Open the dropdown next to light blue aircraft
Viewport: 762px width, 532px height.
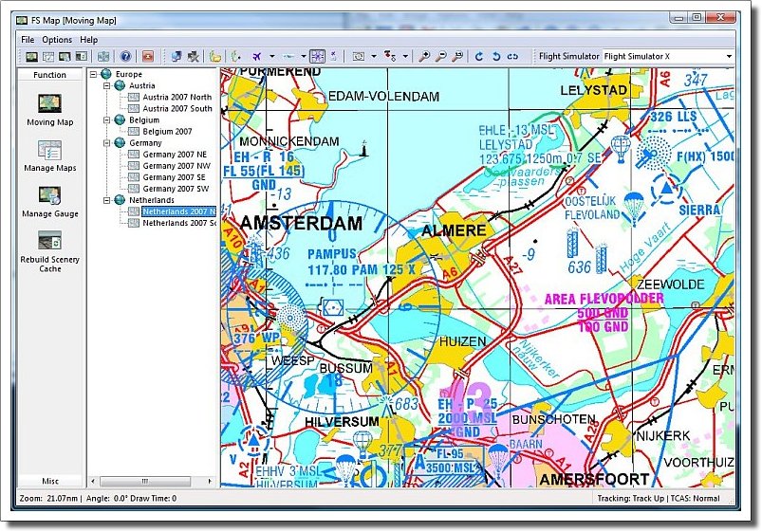tap(304, 57)
